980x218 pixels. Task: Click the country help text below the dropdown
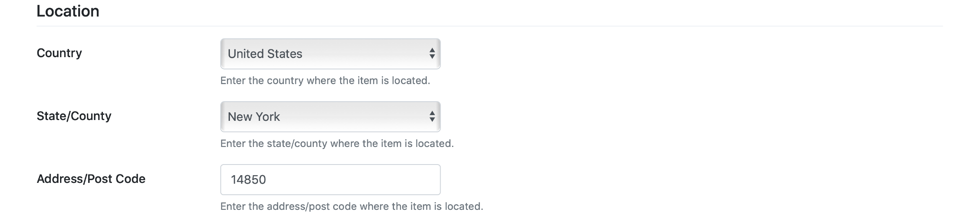[325, 80]
